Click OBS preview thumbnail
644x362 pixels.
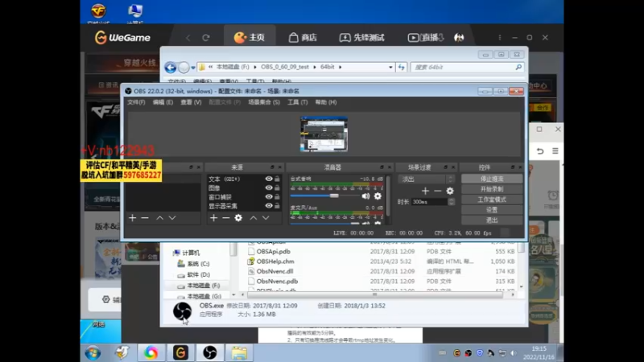324,134
